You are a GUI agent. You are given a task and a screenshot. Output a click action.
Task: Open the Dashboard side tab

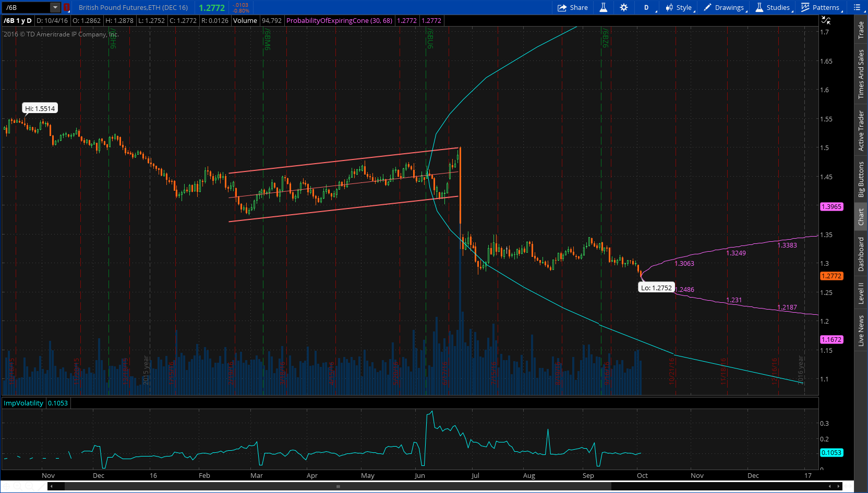861,254
